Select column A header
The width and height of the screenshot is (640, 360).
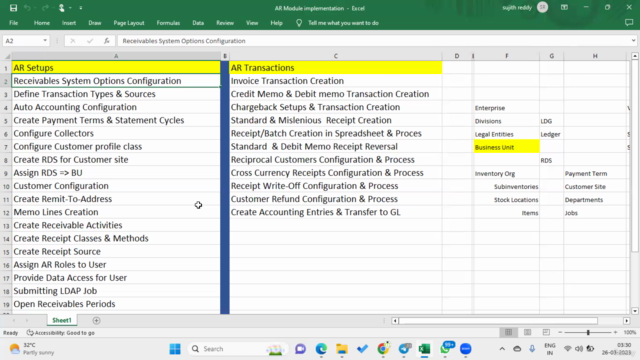coord(116,56)
